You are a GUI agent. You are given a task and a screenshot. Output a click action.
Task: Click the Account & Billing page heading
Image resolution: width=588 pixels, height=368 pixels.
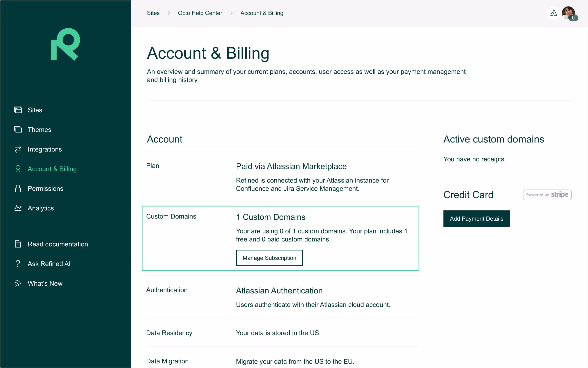coord(208,53)
